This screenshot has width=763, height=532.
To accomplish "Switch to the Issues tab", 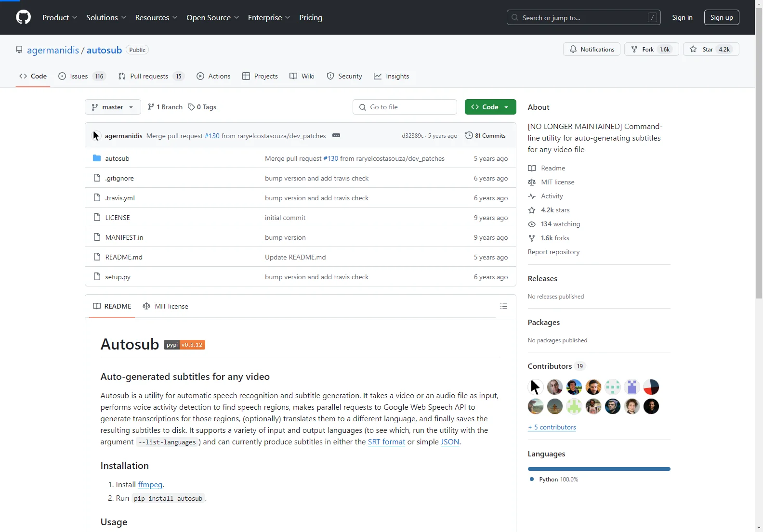I will [82, 76].
